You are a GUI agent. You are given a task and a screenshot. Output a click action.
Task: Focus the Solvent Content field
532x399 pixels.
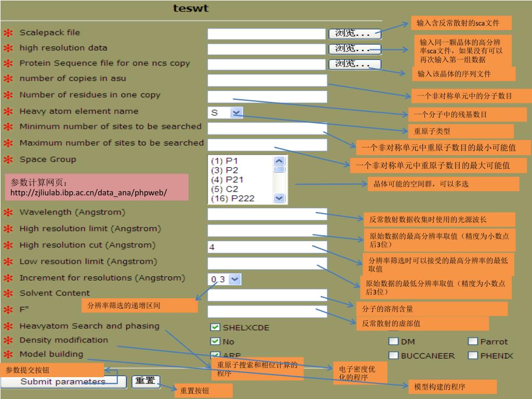pyautogui.click(x=268, y=295)
